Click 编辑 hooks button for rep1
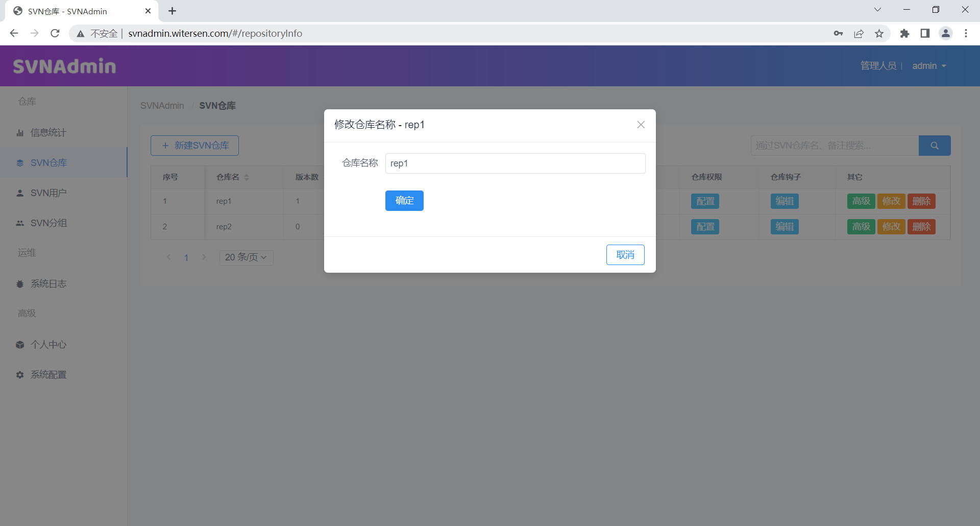This screenshot has height=526, width=980. point(785,201)
